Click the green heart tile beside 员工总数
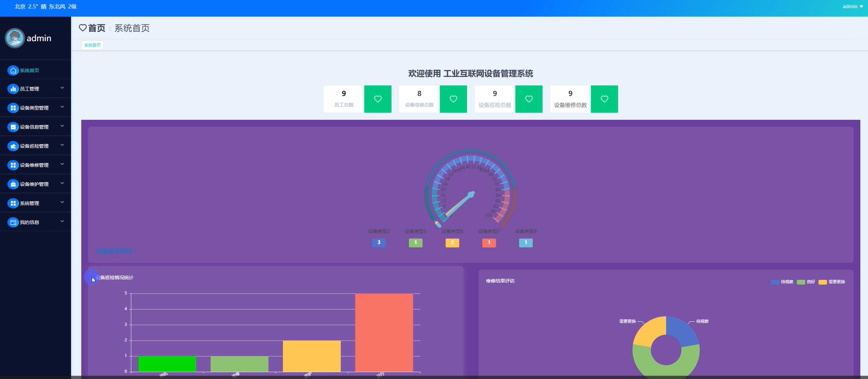The height and width of the screenshot is (379, 868). click(378, 99)
